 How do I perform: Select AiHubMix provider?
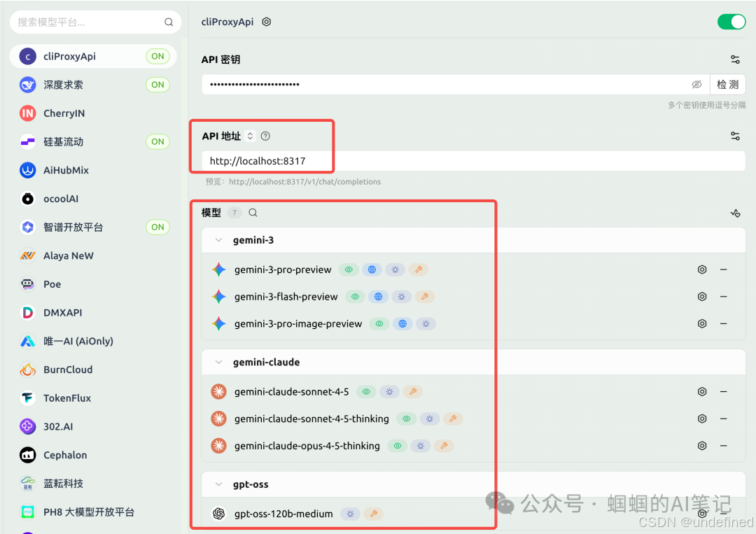[x=93, y=170]
